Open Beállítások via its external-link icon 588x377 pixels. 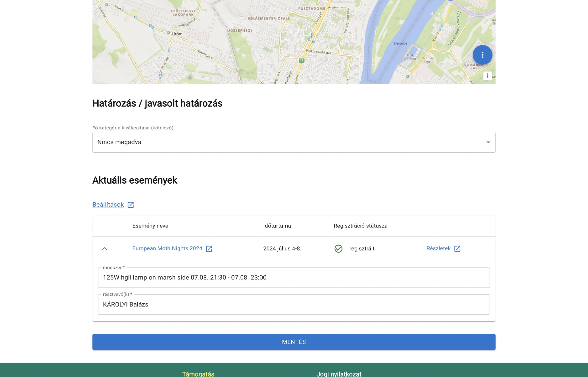tap(131, 205)
